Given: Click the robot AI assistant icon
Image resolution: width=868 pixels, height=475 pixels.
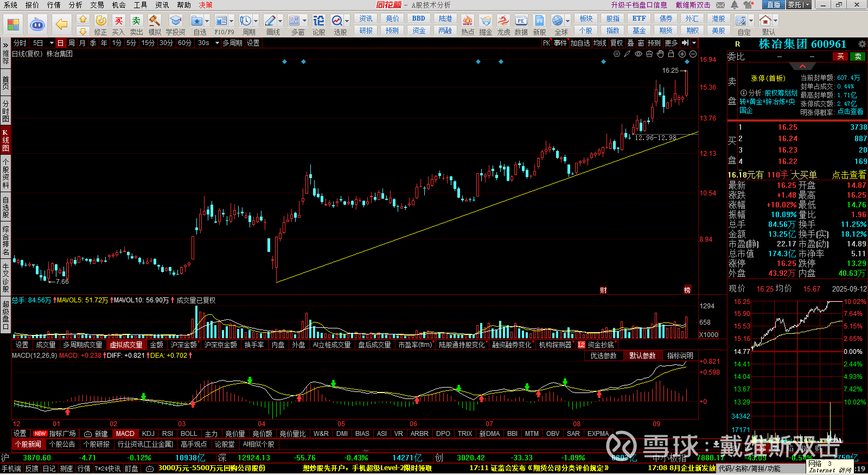Looking at the screenshot, I should pyautogui.click(x=37, y=24).
